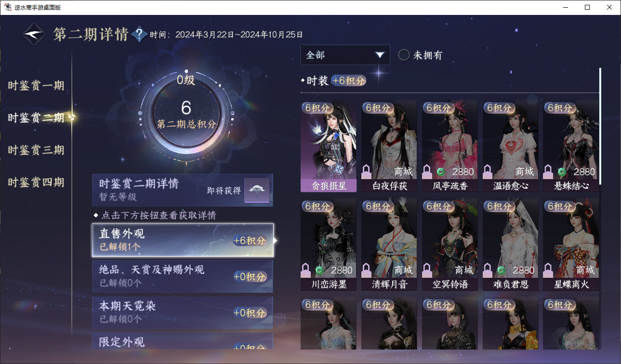Click the white dropdown arrow beside 全部
The height and width of the screenshot is (364, 621).
(380, 55)
